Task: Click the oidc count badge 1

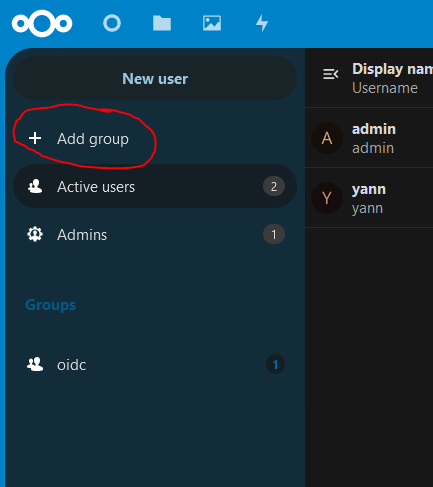Action: (275, 364)
